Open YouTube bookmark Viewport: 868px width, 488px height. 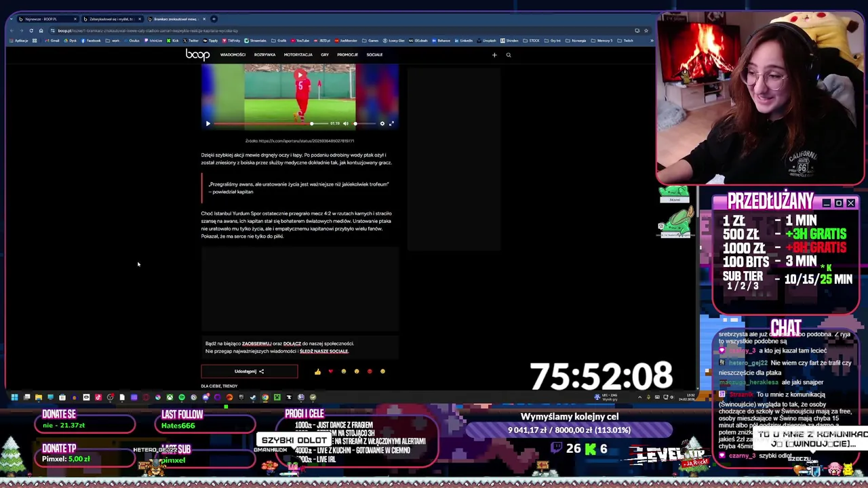coord(299,41)
